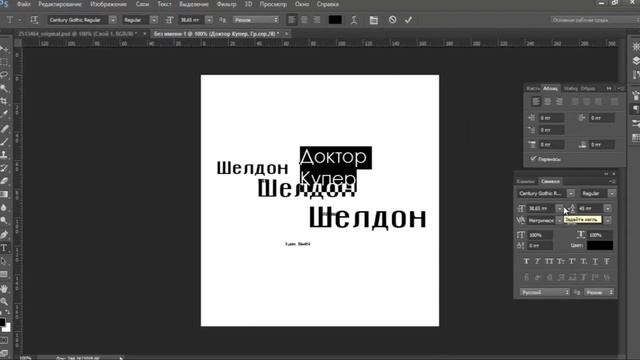The width and height of the screenshot is (640, 360).
Task: Center text in options bar
Action: pyautogui.click(x=304, y=20)
